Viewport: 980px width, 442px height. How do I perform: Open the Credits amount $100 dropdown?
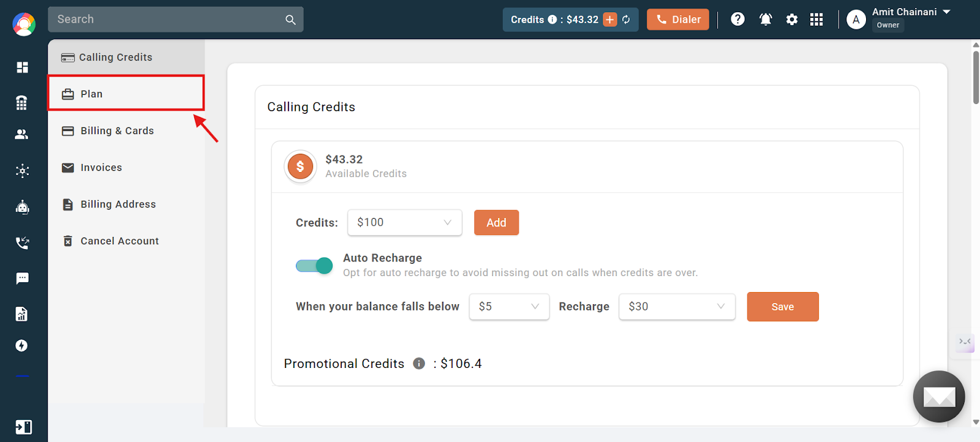point(405,223)
